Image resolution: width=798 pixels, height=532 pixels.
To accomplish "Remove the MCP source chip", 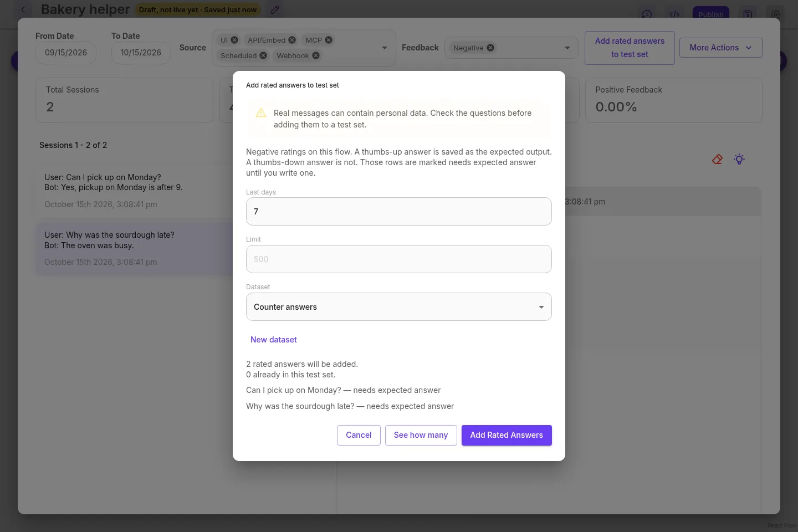I will pyautogui.click(x=329, y=40).
